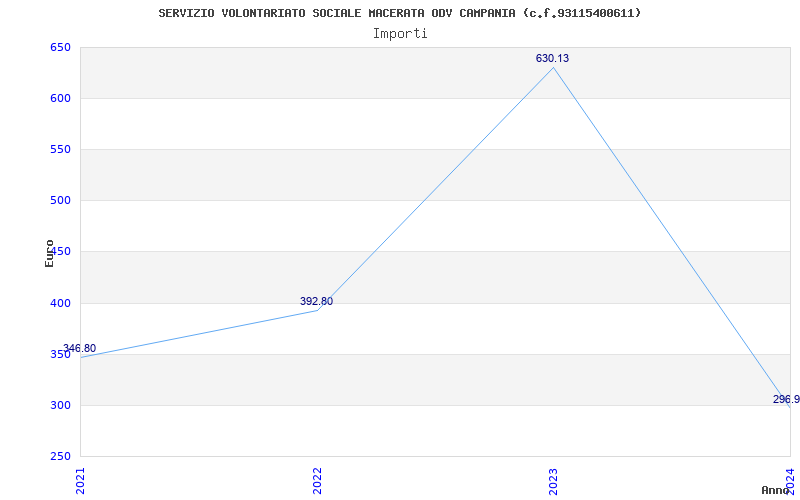Click the 2024 x-axis label
Screen dimensions: 800x500
[x=790, y=481]
